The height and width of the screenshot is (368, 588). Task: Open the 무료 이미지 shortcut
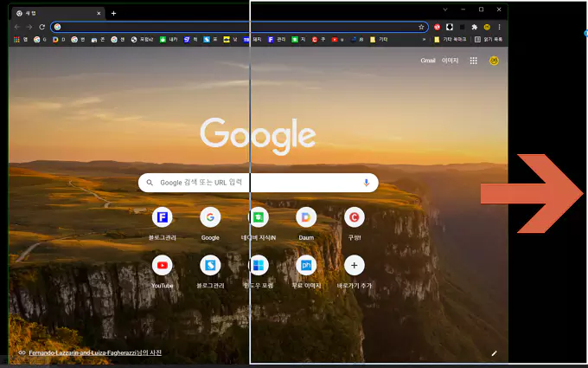pyautogui.click(x=306, y=272)
